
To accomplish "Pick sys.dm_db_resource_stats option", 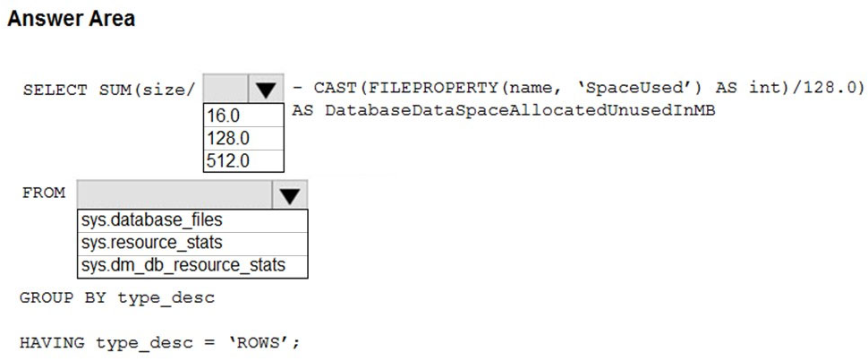I will pyautogui.click(x=192, y=266).
